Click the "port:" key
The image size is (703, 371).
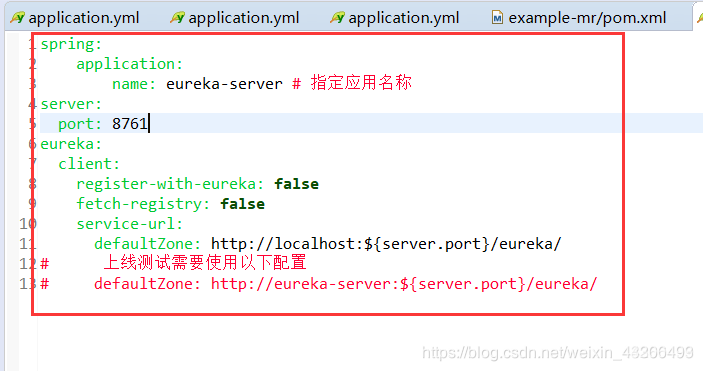click(80, 124)
